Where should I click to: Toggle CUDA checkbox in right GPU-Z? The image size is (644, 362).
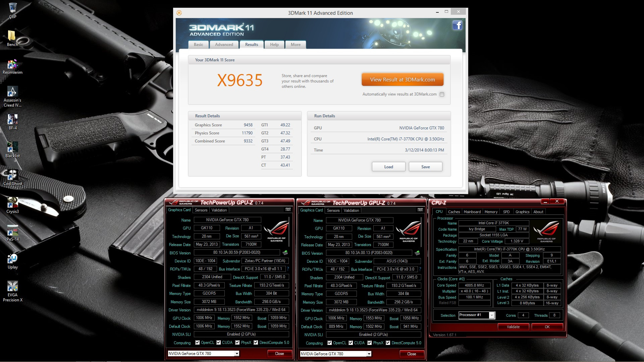[351, 343]
